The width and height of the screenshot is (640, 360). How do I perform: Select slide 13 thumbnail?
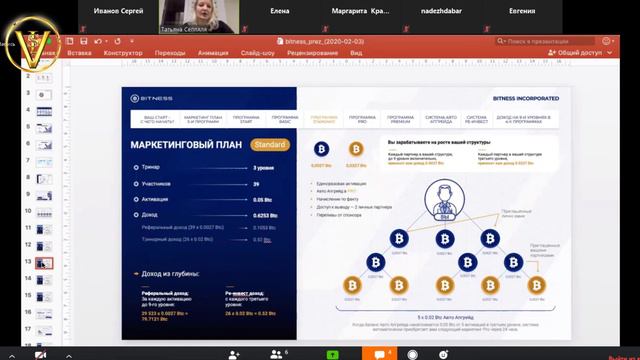(x=44, y=263)
